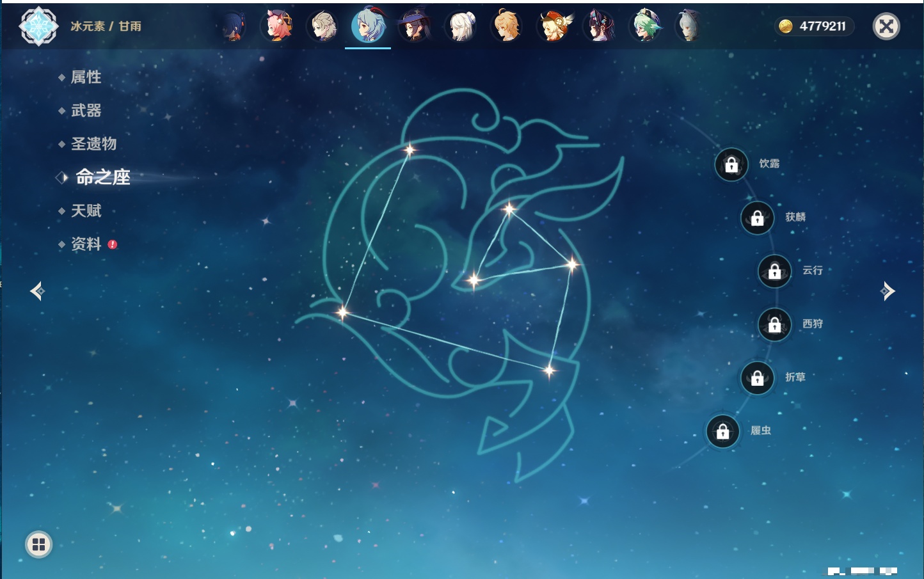Open the 云行 constellation lock
The width and height of the screenshot is (924, 579).
pos(774,271)
